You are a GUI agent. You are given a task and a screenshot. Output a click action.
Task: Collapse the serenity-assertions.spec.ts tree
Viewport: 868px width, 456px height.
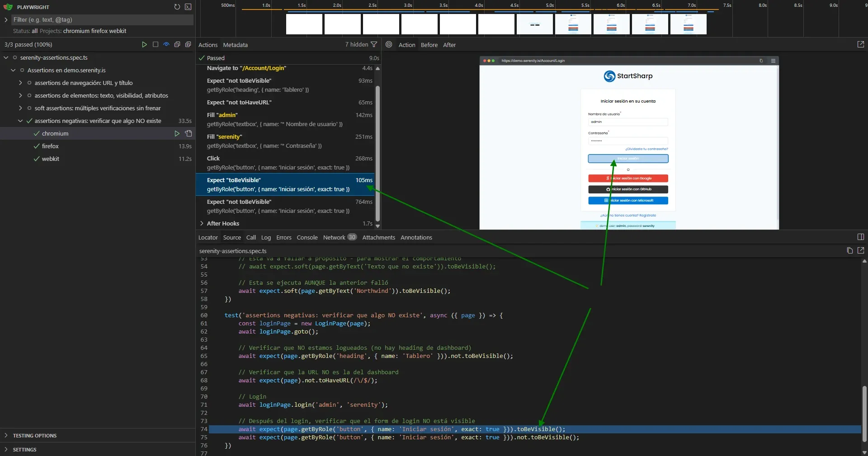pyautogui.click(x=5, y=57)
